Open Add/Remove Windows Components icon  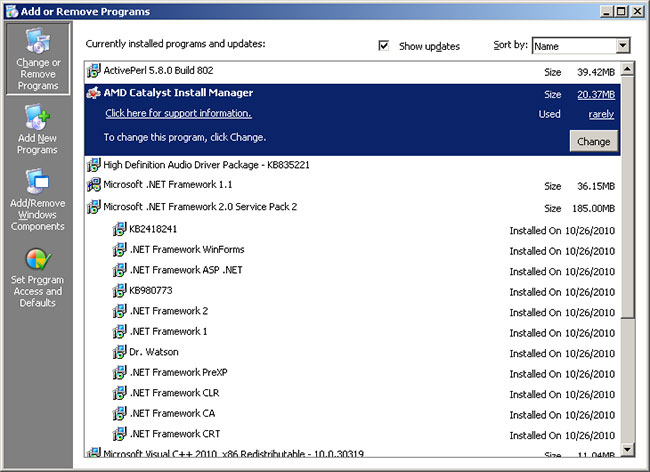[37, 182]
